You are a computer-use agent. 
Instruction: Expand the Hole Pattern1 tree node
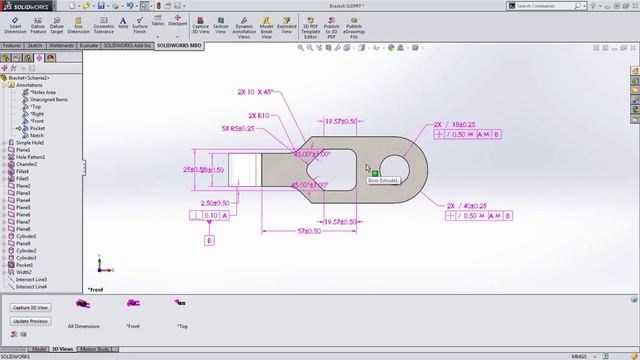pyautogui.click(x=4, y=157)
